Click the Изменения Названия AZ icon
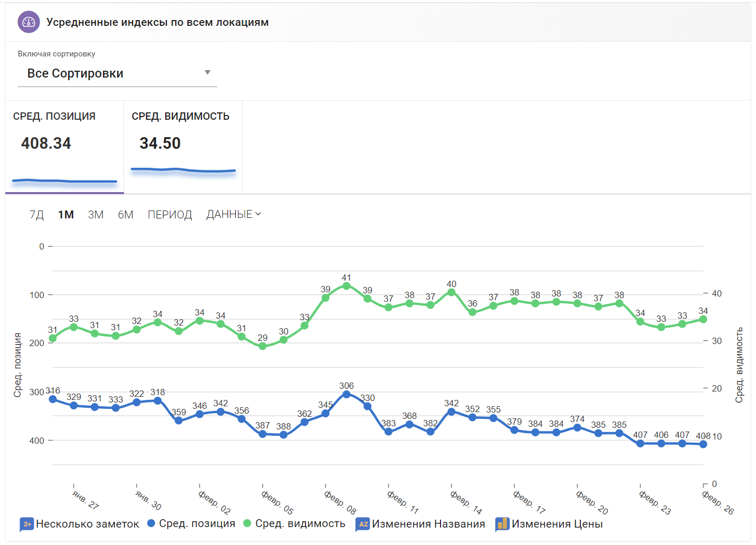The width and height of the screenshot is (756, 545). [x=363, y=524]
